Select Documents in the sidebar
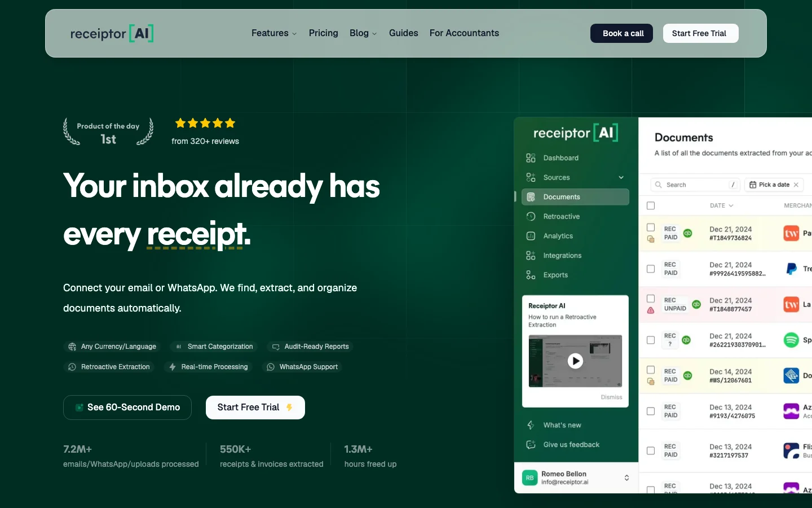 tap(575, 197)
